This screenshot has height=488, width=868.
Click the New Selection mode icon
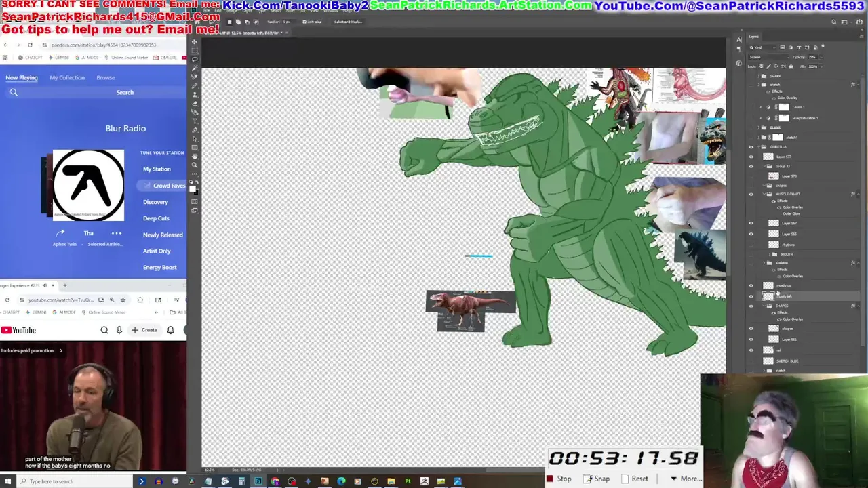[230, 22]
